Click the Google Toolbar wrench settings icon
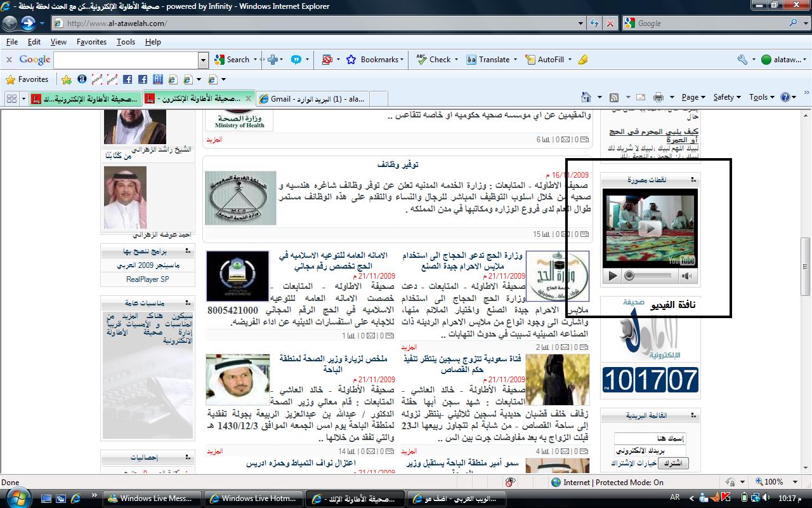The width and height of the screenshot is (812, 508). click(742, 60)
